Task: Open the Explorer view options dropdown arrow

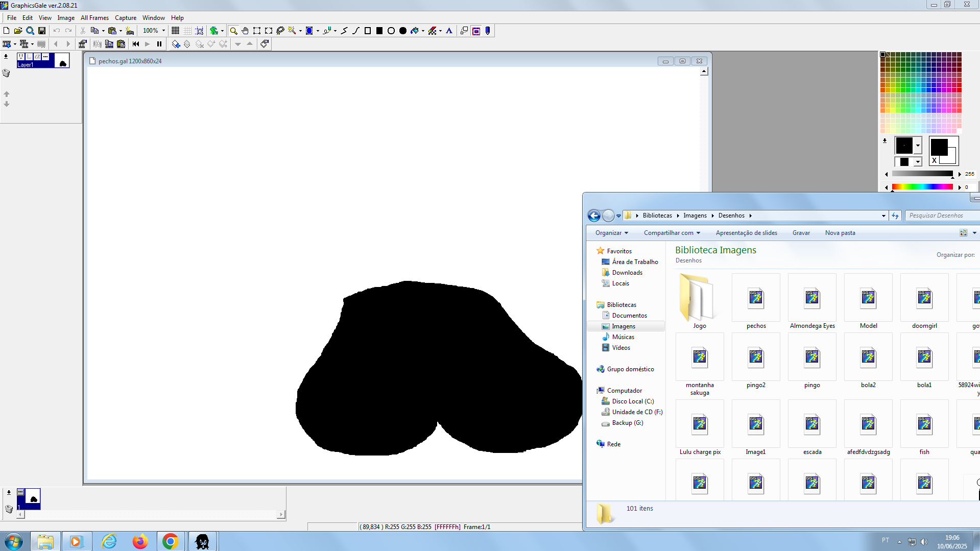Action: pyautogui.click(x=974, y=233)
